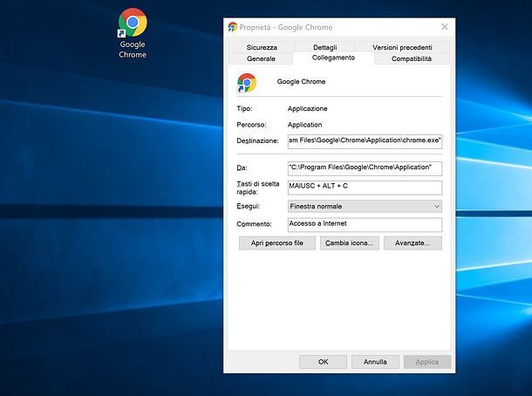Click the Chrome icon in the dialog title bar
This screenshot has height=396, width=532.
[232, 27]
